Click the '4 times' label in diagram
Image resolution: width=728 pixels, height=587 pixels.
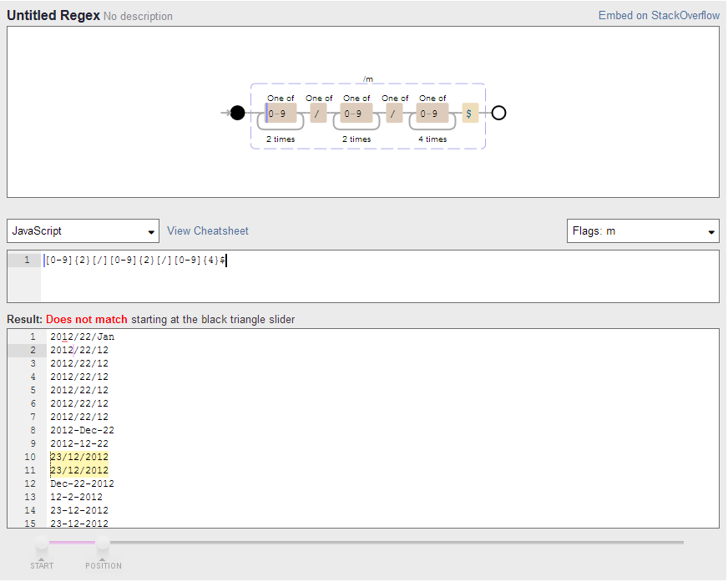point(432,139)
